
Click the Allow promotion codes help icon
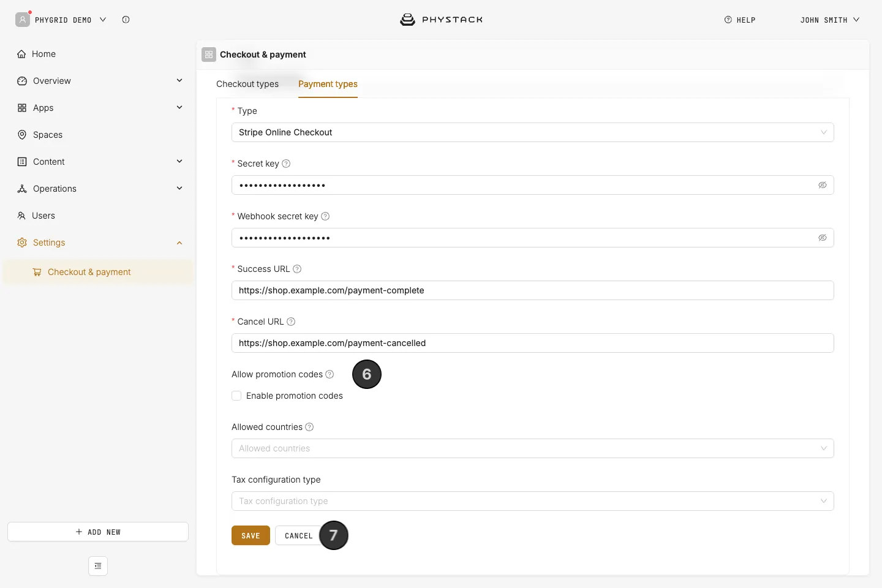click(x=330, y=374)
